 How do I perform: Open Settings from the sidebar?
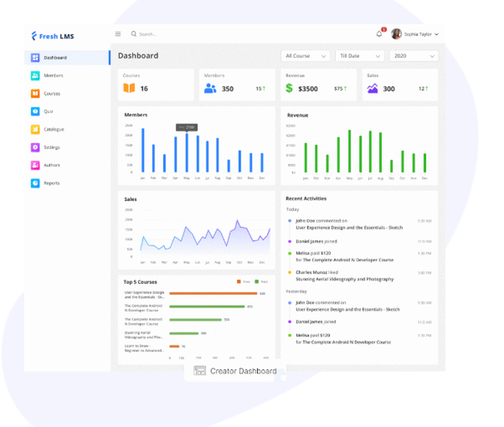pyautogui.click(x=52, y=147)
